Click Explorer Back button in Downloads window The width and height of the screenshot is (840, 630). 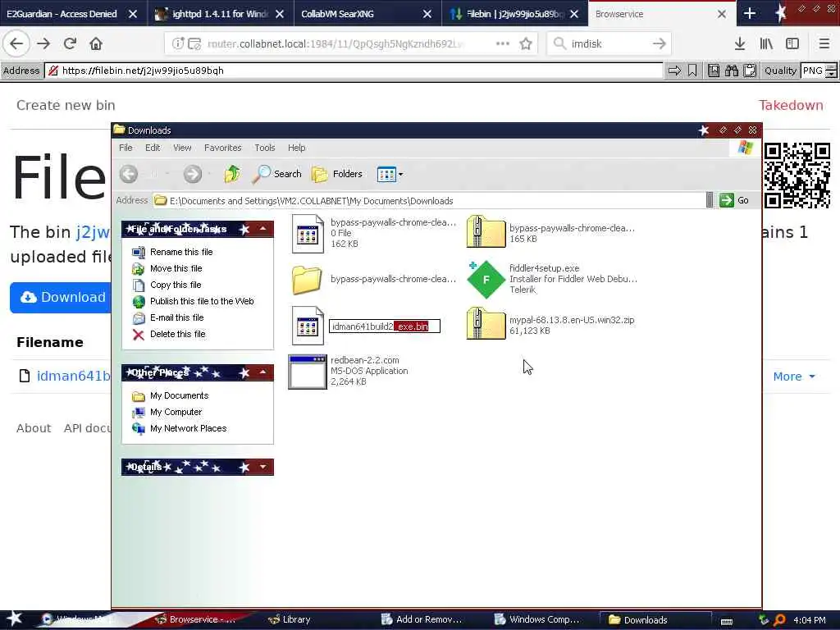click(129, 174)
